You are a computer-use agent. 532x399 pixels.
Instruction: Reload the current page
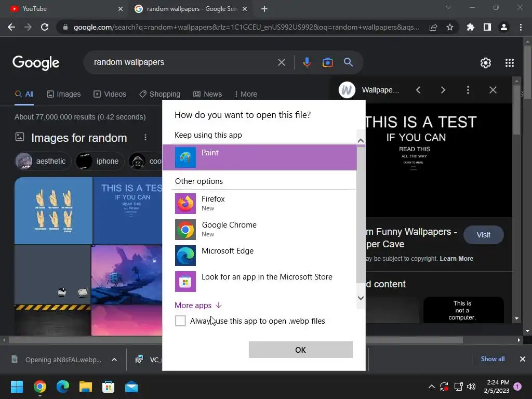[x=45, y=27]
